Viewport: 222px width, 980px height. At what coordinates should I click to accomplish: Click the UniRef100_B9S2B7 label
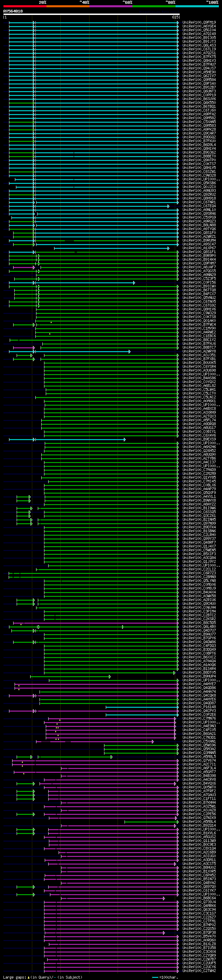pyautogui.click(x=199, y=88)
